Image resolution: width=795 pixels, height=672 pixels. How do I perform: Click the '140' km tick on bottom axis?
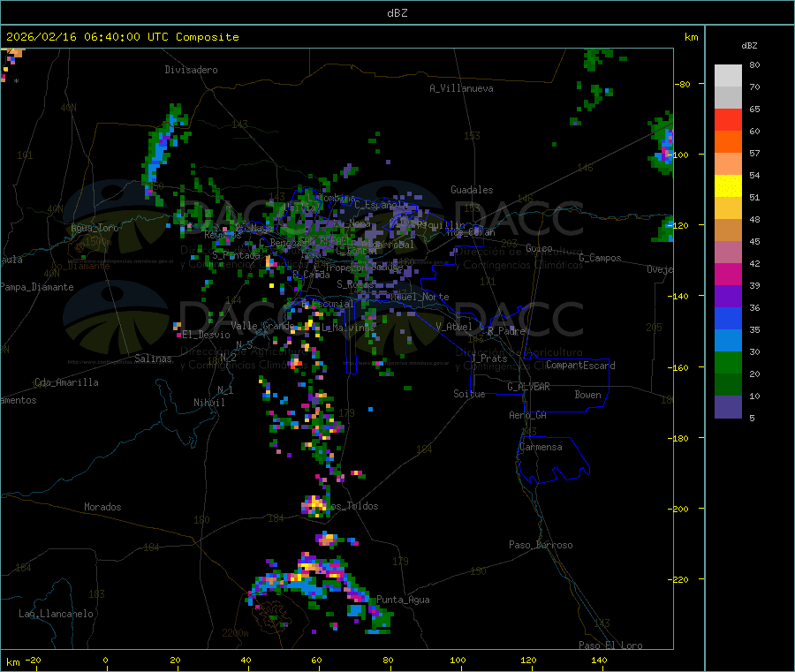[x=599, y=660]
